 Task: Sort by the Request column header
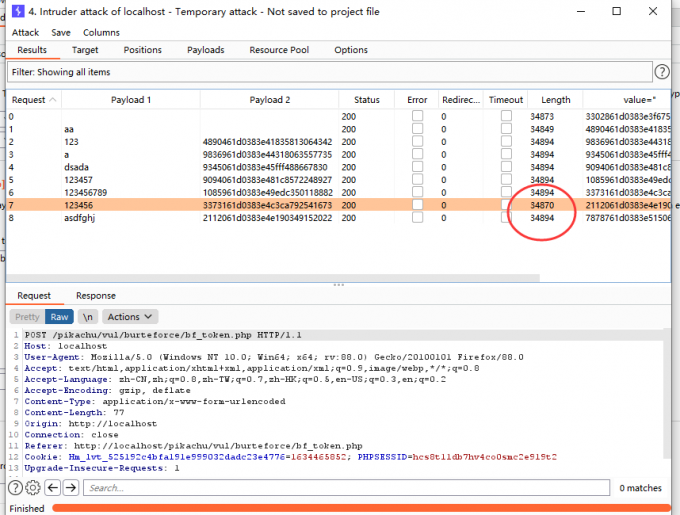(34, 100)
